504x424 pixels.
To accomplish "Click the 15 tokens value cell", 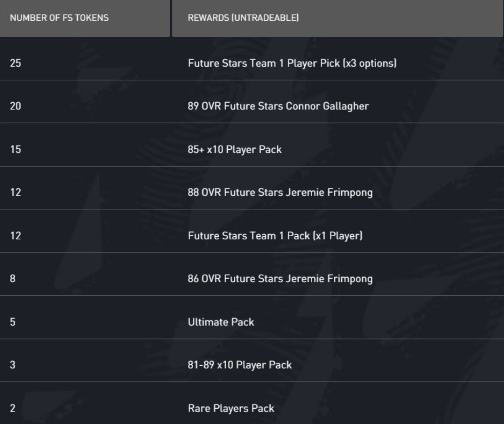I will (15, 149).
